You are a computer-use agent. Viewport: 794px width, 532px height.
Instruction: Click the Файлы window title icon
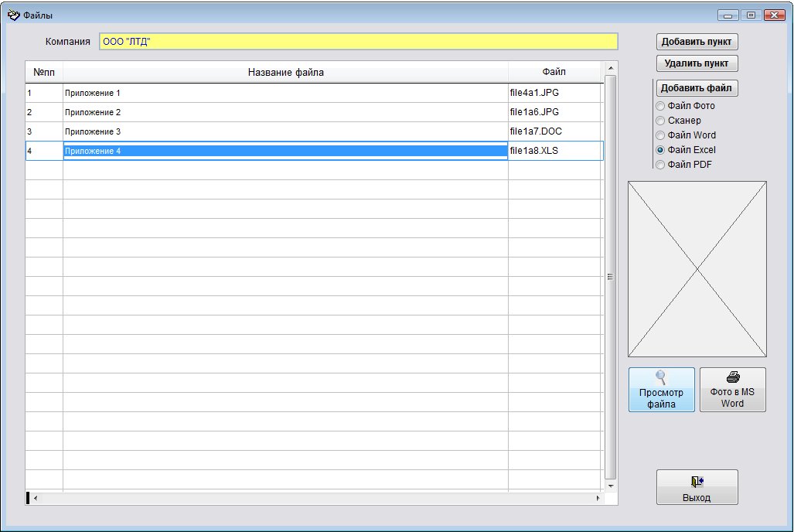(x=13, y=15)
